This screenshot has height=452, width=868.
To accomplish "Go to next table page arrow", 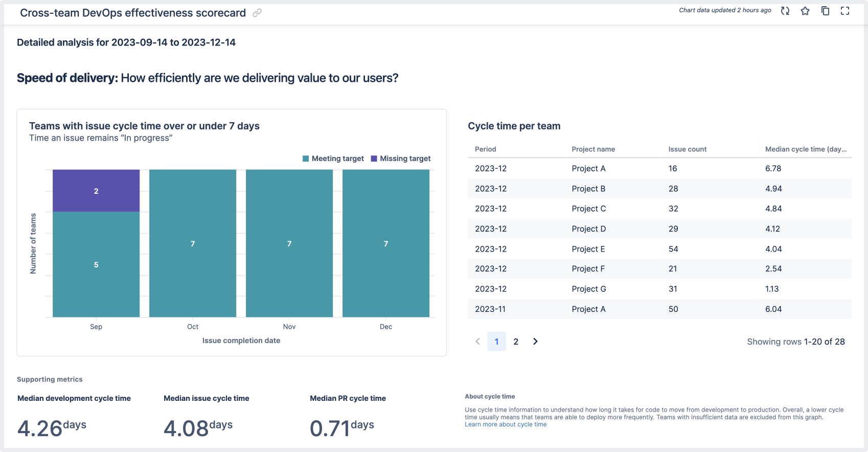I will coord(535,342).
